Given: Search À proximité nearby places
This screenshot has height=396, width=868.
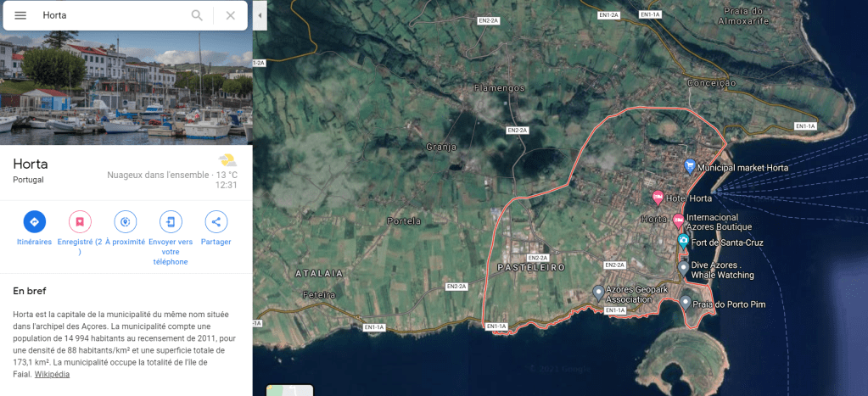Looking at the screenshot, I should (126, 222).
